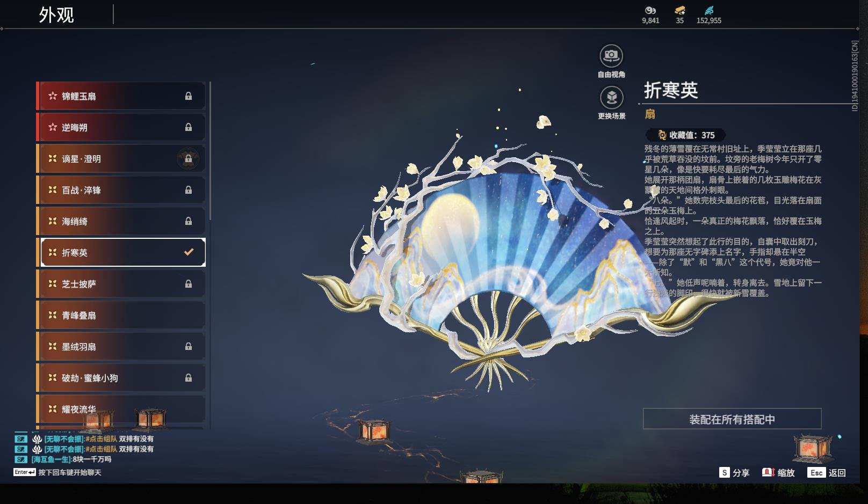
Task: Click the Enter key chat icon
Action: [x=25, y=472]
